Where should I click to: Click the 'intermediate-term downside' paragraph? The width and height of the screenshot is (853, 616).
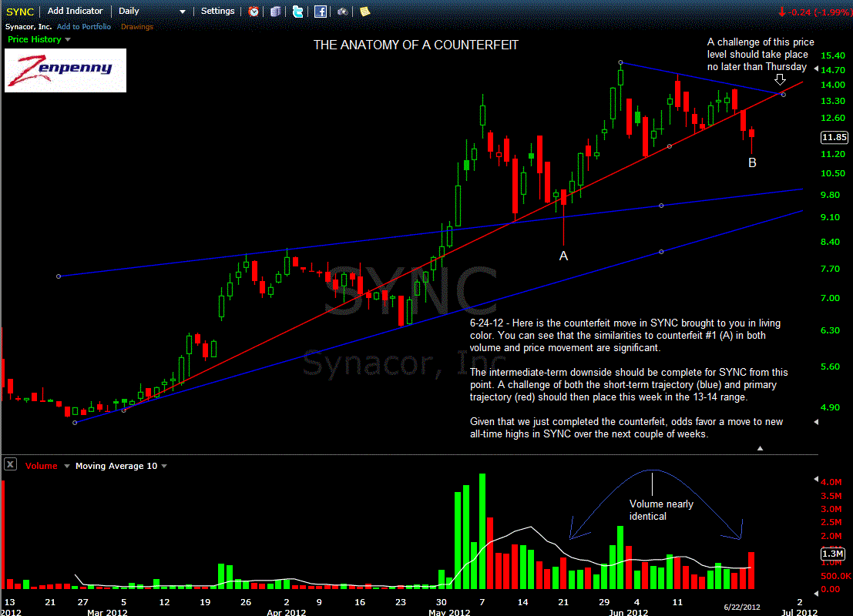629,385
